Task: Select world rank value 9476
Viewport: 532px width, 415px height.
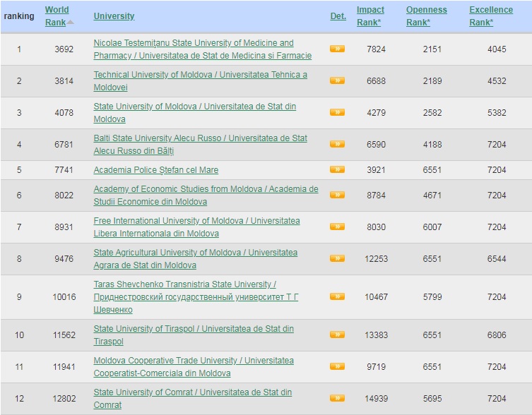Action: pyautogui.click(x=64, y=259)
